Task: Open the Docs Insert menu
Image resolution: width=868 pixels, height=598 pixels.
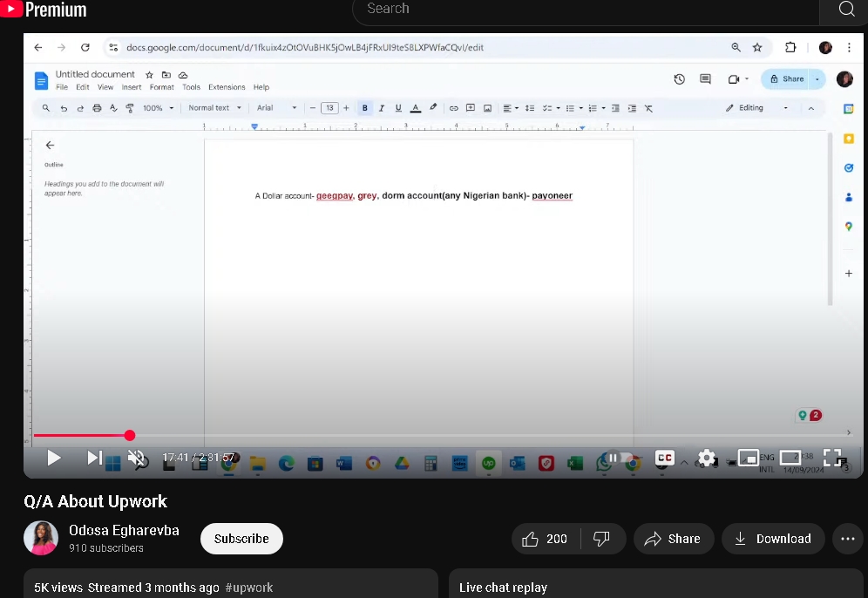Action: pyautogui.click(x=132, y=87)
